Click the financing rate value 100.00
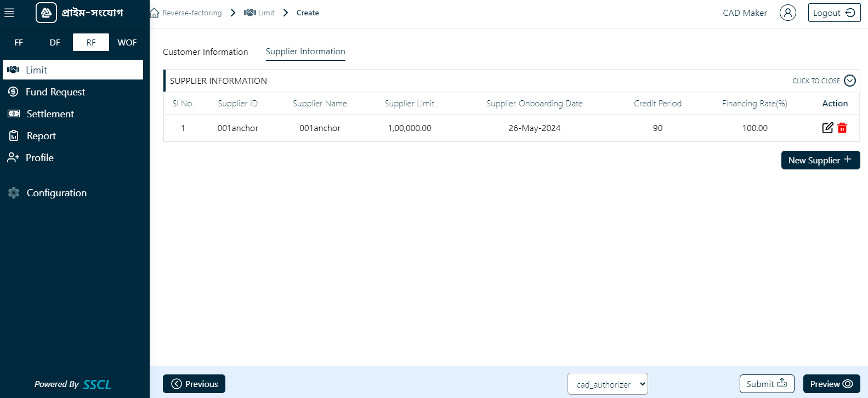The width and height of the screenshot is (868, 398). point(754,128)
